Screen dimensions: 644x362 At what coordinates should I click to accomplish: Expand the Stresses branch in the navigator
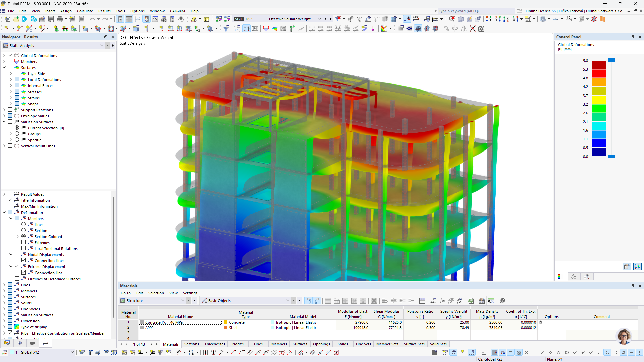10,92
